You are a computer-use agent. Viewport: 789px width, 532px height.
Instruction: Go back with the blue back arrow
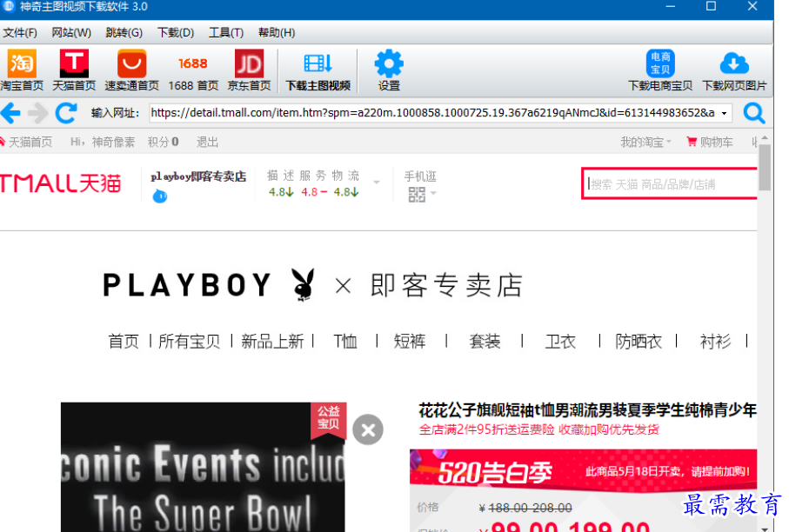pyautogui.click(x=10, y=113)
